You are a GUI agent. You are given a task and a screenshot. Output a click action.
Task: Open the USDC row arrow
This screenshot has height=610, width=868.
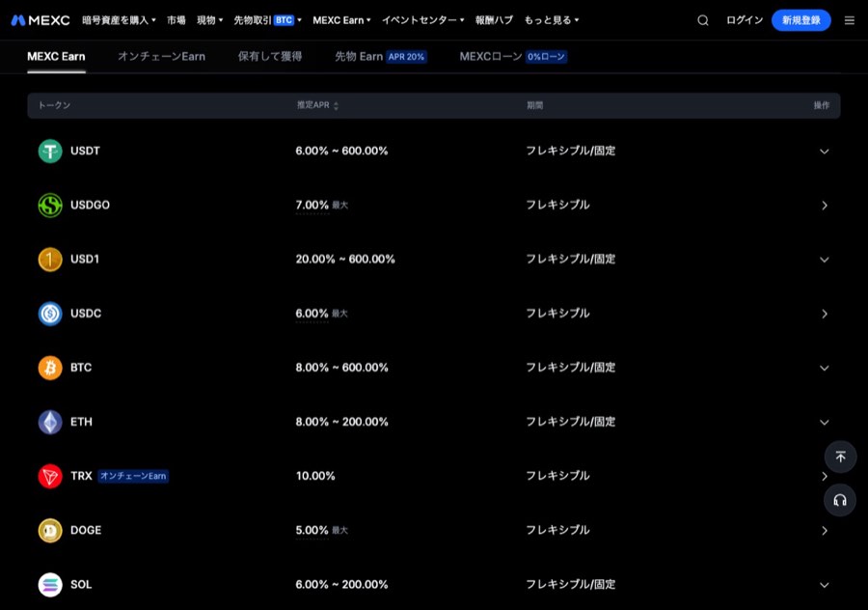(x=825, y=314)
